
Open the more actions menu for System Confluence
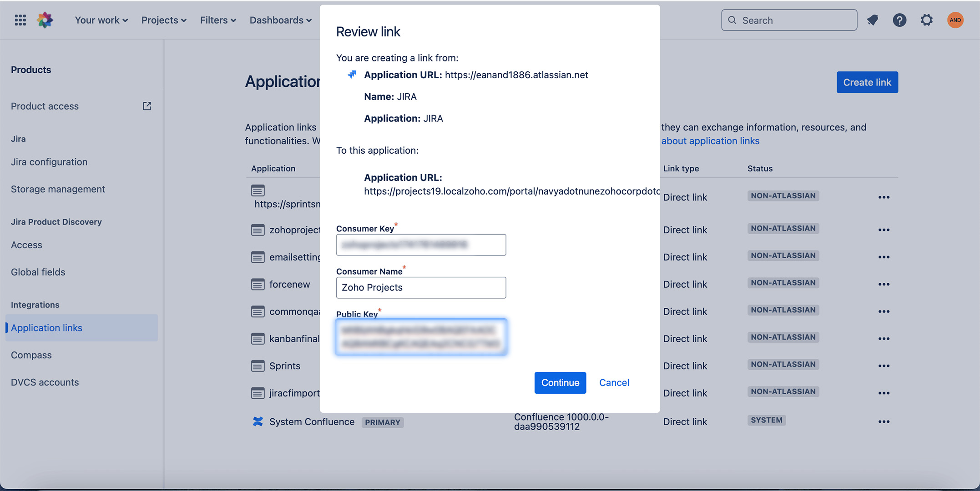(884, 422)
